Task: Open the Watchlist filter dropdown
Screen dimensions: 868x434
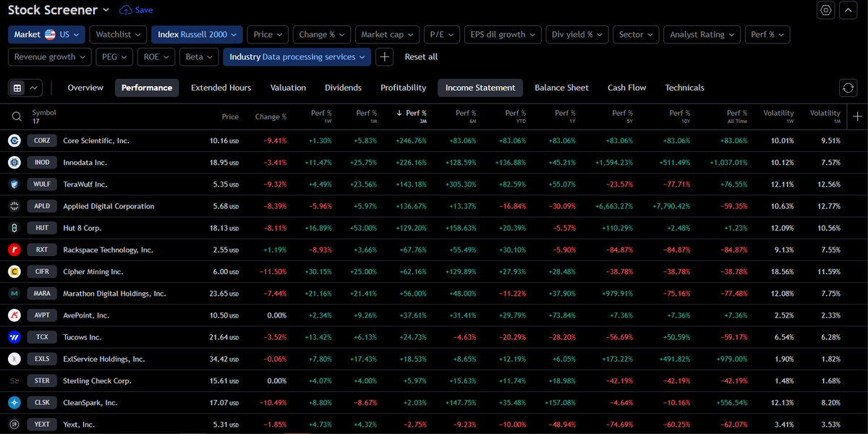Action: (119, 34)
